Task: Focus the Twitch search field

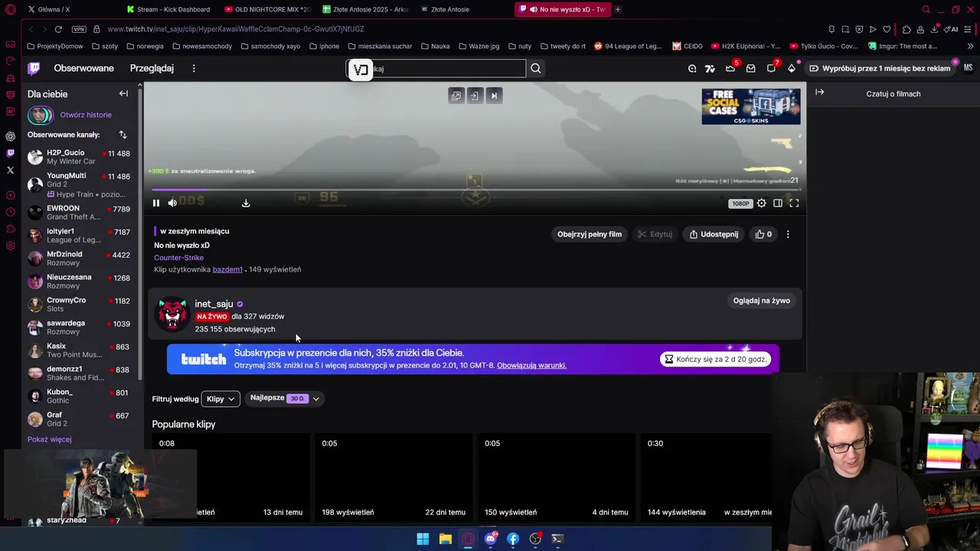Action: pos(436,69)
